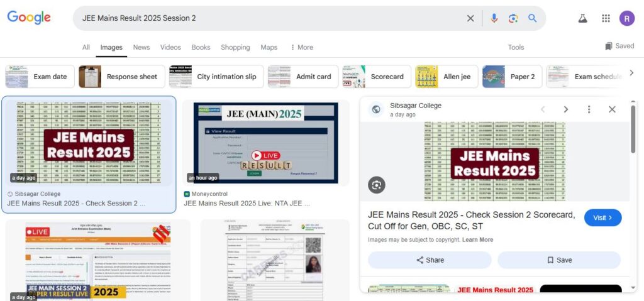Submit search with the magnifier icon

point(532,18)
